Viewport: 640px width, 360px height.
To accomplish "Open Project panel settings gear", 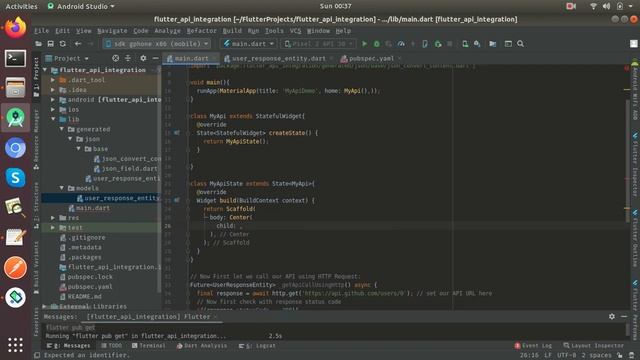I will (x=143, y=58).
